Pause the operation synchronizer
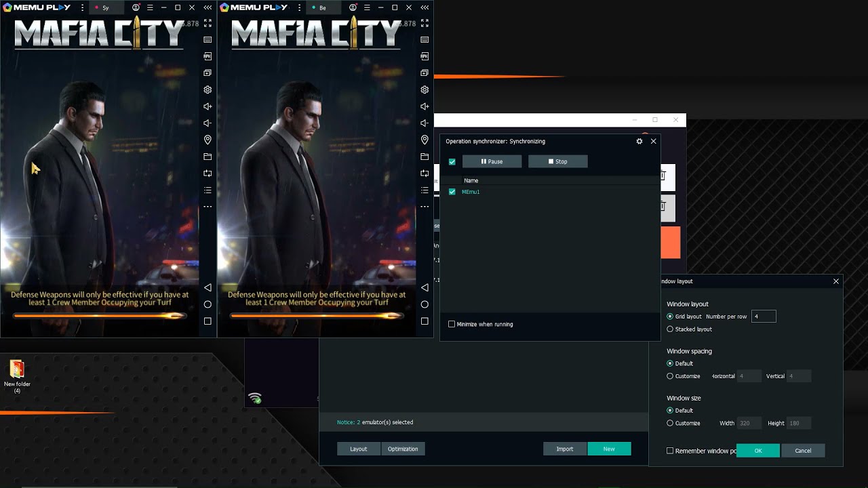 [492, 161]
